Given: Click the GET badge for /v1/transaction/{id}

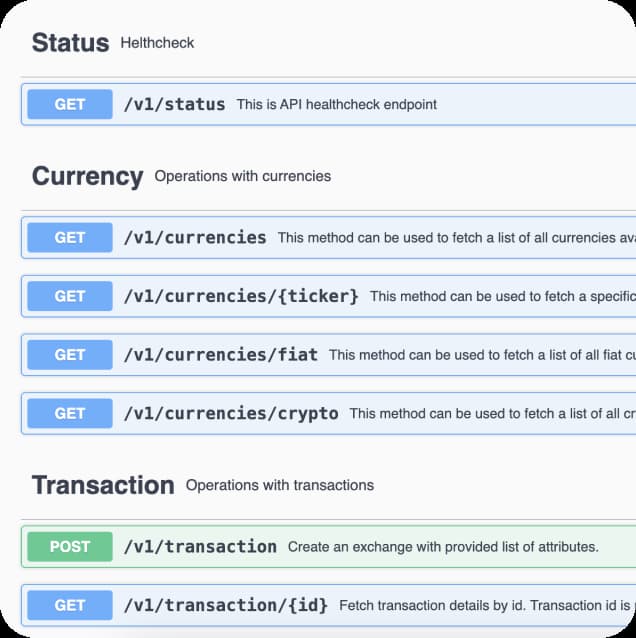Looking at the screenshot, I should pos(70,605).
